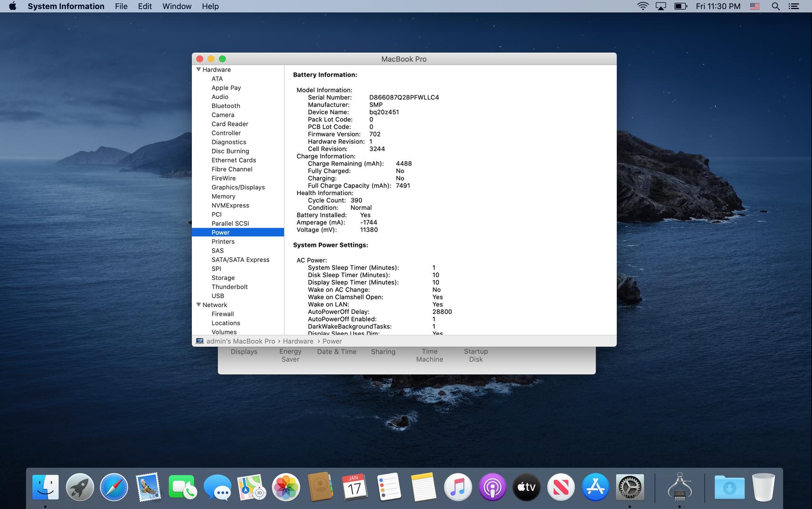812x509 pixels.
Task: Open Safari in the Dock
Action: pos(114,487)
